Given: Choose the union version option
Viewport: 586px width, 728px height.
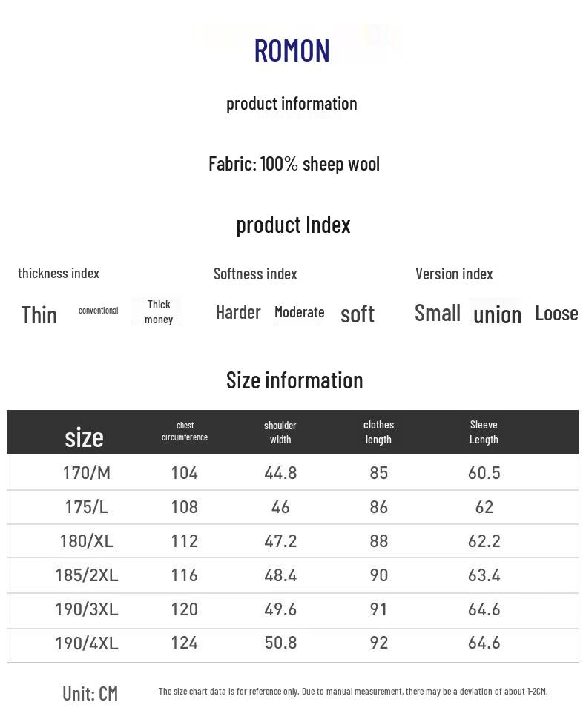Looking at the screenshot, I should 497,314.
